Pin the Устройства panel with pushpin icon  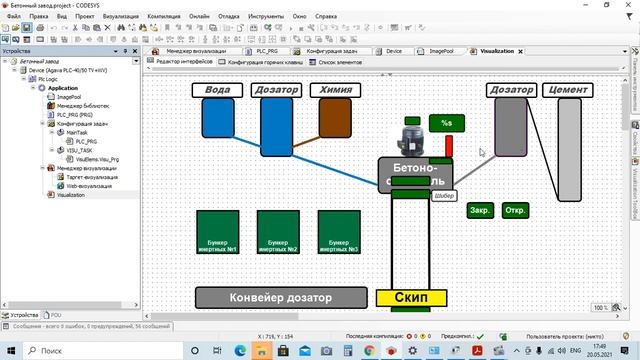tap(125, 51)
